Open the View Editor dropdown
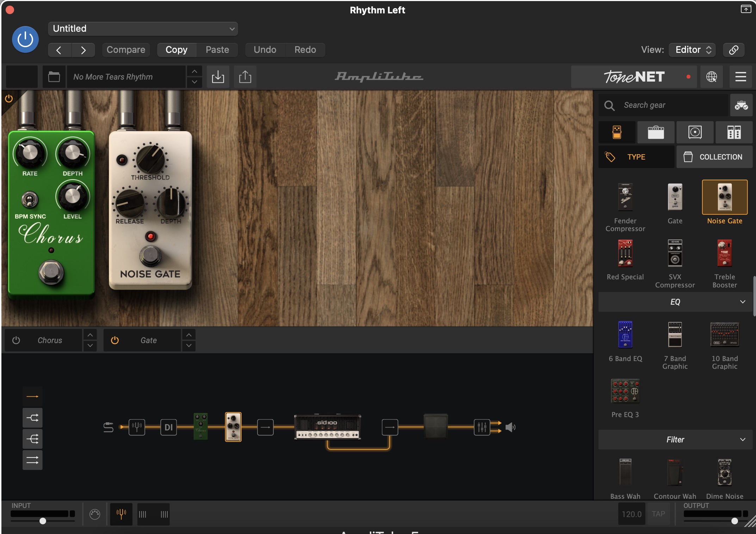 pyautogui.click(x=692, y=50)
